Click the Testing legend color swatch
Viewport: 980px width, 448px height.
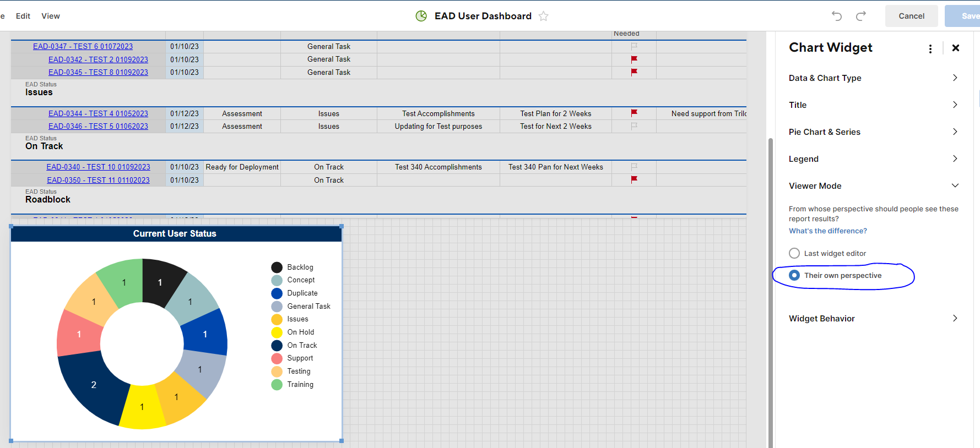[277, 371]
